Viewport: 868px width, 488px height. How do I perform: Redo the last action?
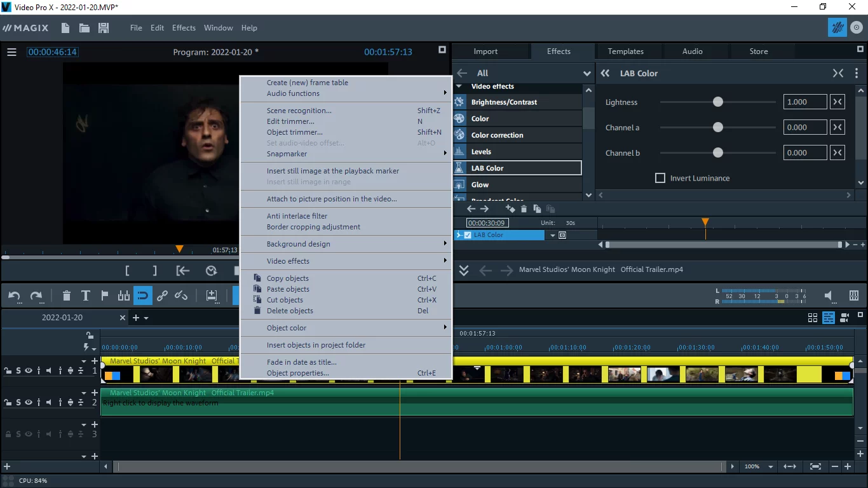point(36,295)
